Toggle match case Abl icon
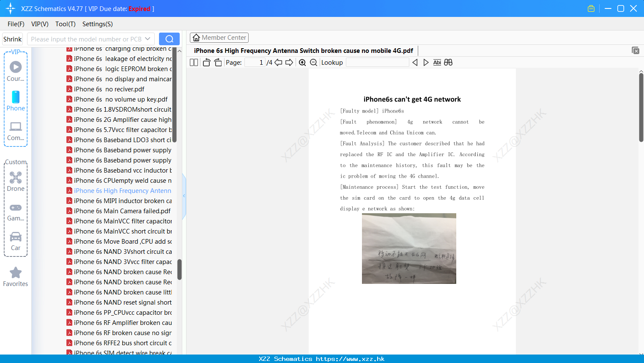 coord(437,62)
